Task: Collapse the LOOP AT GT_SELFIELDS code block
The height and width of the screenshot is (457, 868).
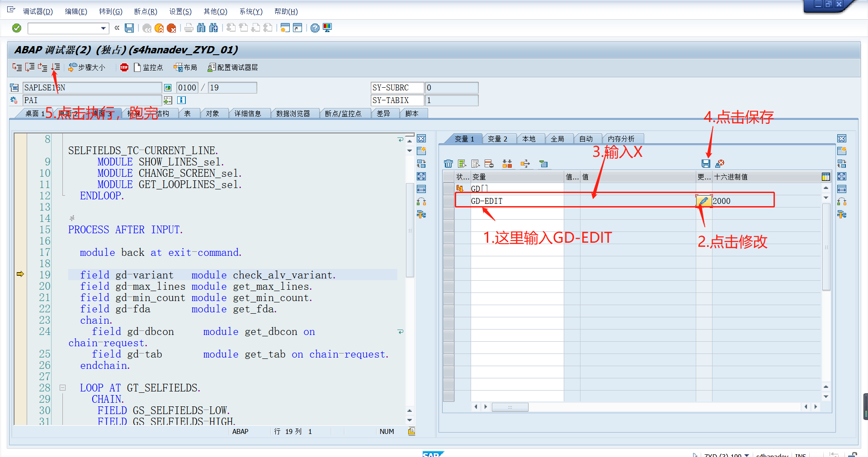Action: [x=63, y=388]
